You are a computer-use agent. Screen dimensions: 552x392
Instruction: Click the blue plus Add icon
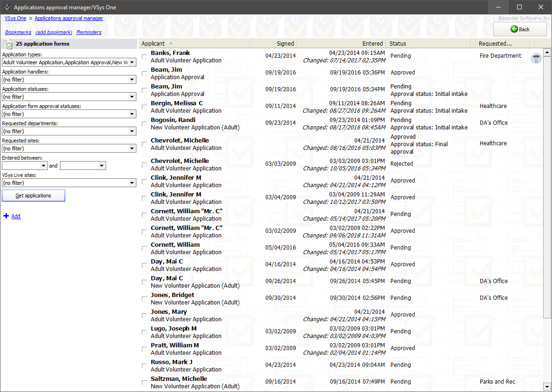click(x=6, y=216)
